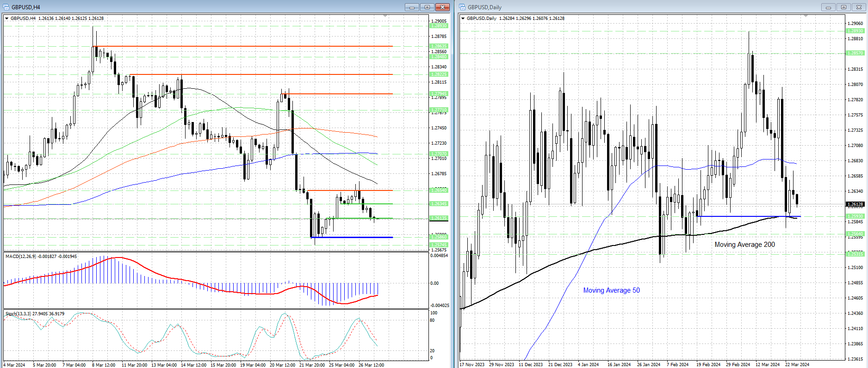This screenshot has width=868, height=368.
Task: Restore down the GBPUSD,Daily chart window
Action: [843, 7]
